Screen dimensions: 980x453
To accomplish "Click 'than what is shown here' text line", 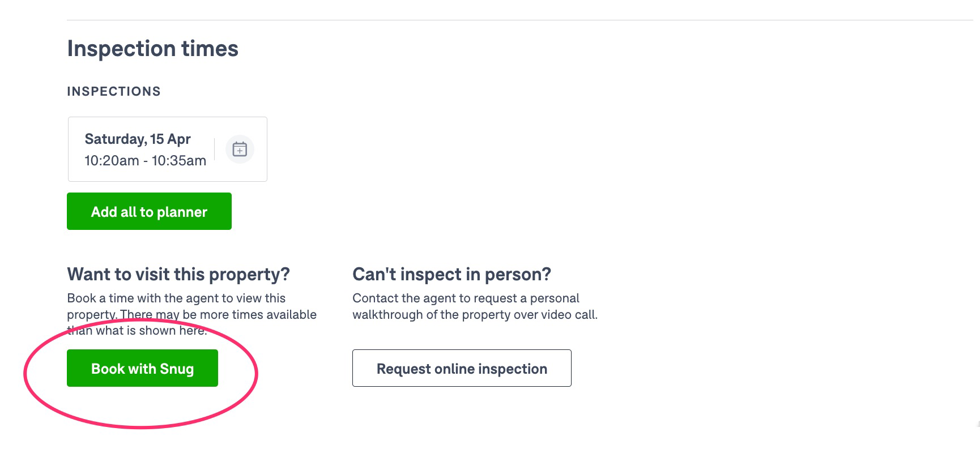I will tap(137, 330).
